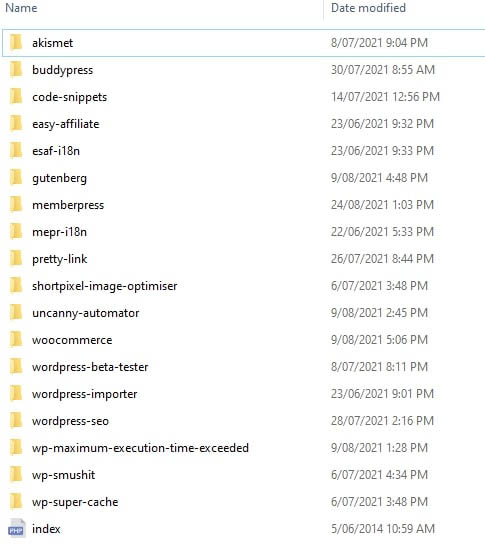
Task: Select the code-snippets folder name
Action: tap(69, 97)
